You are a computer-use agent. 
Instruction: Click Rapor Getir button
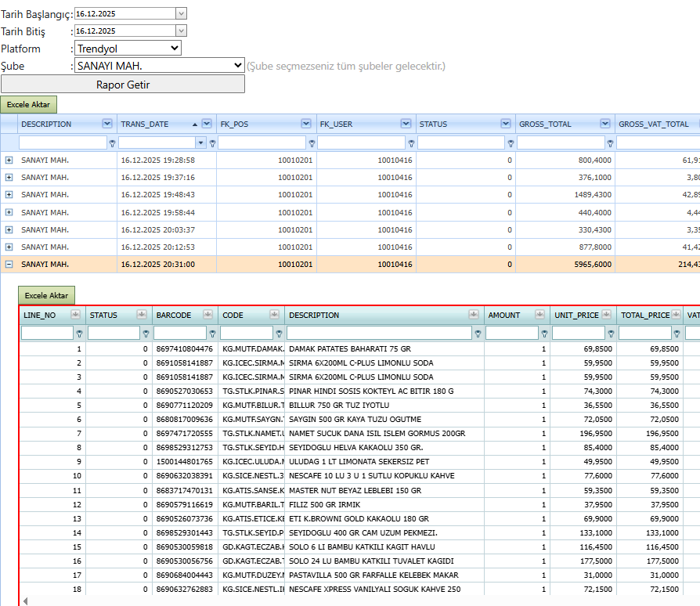pos(123,84)
